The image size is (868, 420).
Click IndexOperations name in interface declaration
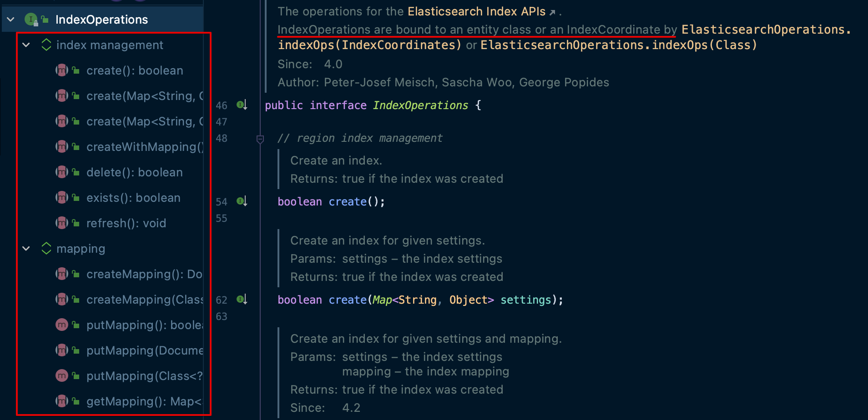pyautogui.click(x=420, y=105)
